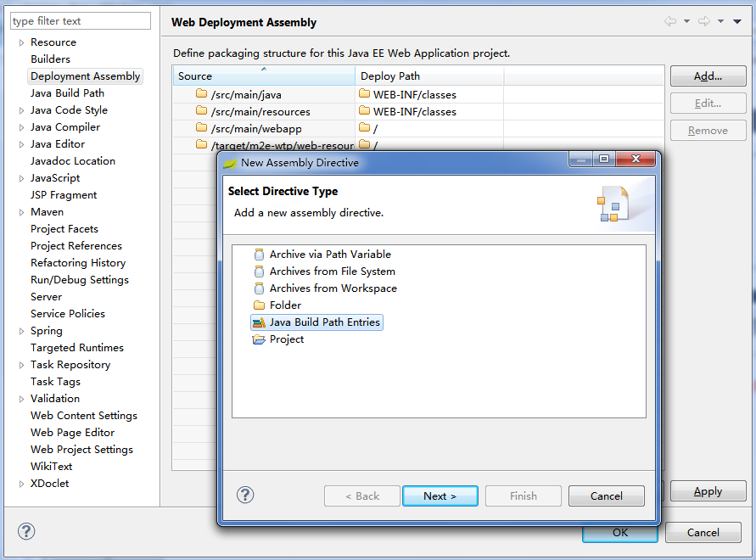The image size is (756, 560).
Task: Click the Archives from Workspace jar icon
Action: tap(260, 288)
